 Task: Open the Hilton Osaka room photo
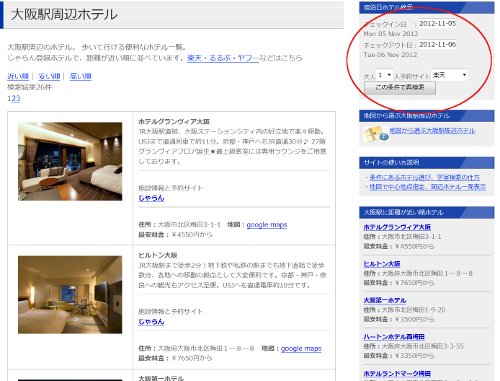(70, 295)
